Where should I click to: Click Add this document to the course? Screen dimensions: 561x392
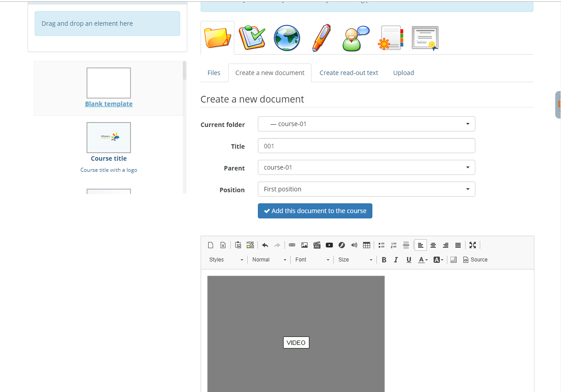point(315,211)
